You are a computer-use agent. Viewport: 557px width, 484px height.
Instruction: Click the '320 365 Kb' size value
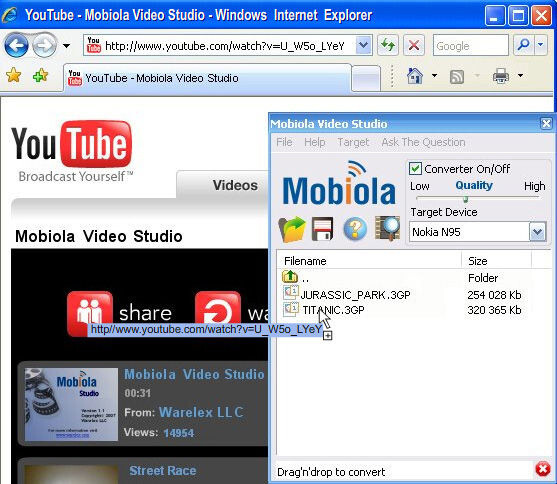[494, 310]
